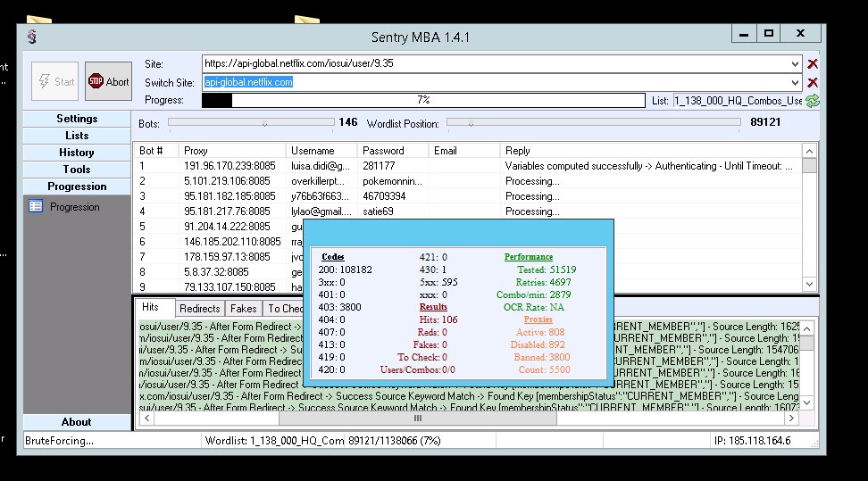Image resolution: width=868 pixels, height=481 pixels.
Task: Select the Progression sub-item in sidebar
Action: [75, 207]
